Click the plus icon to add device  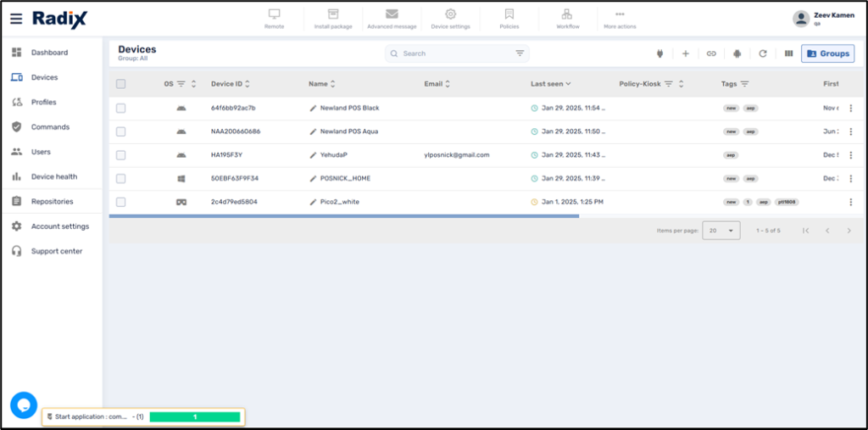(686, 53)
